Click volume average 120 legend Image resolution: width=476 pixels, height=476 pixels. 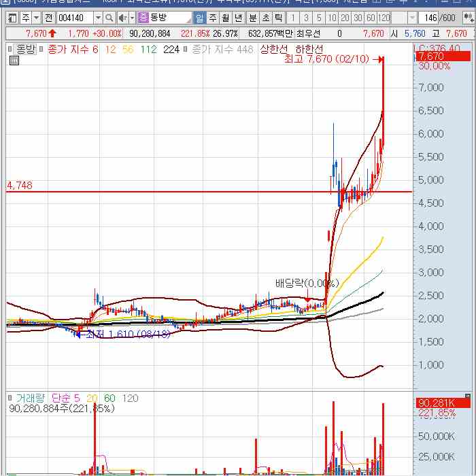click(130, 398)
